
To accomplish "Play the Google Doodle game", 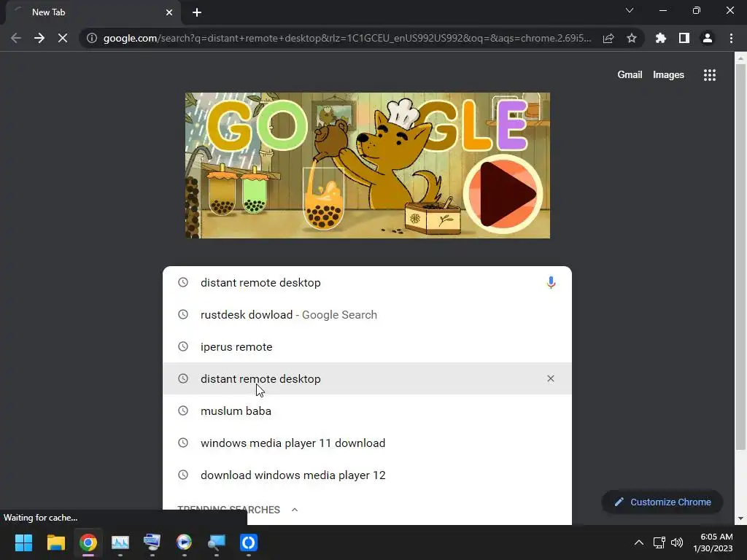I will click(503, 194).
